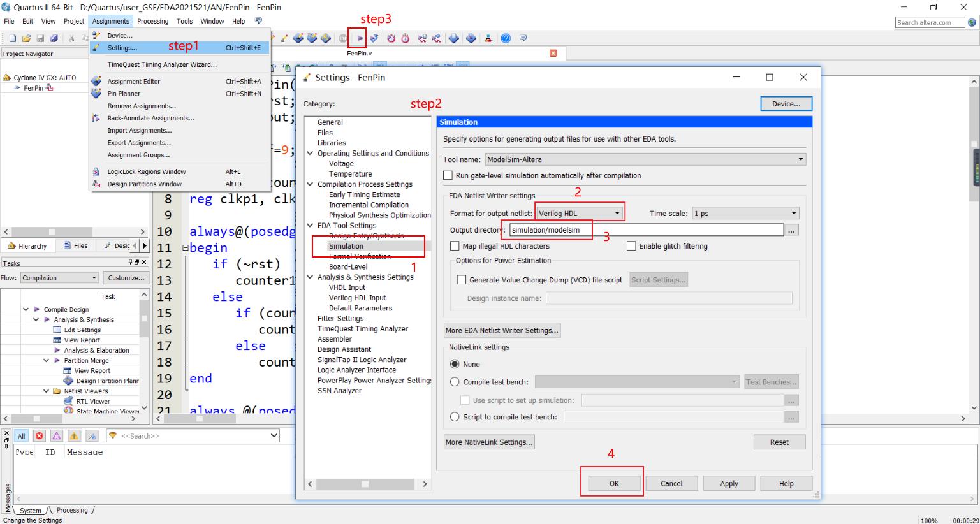Screen dimensions: 980x524
Task: Check Enable glitch filtering
Action: 631,246
